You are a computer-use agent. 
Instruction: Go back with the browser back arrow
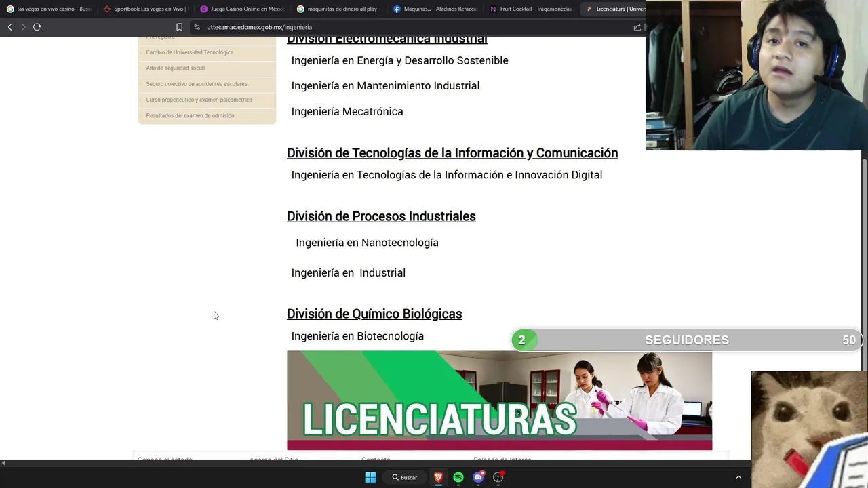coord(9,27)
